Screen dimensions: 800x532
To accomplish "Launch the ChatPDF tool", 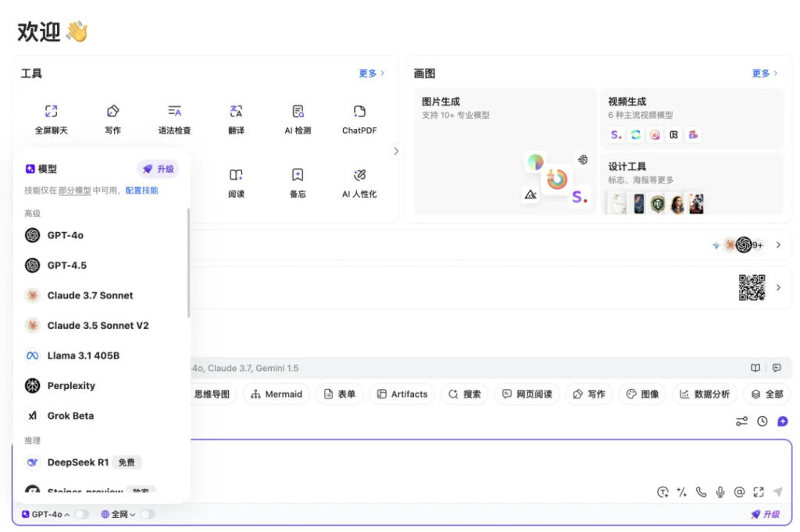I will coord(359,120).
